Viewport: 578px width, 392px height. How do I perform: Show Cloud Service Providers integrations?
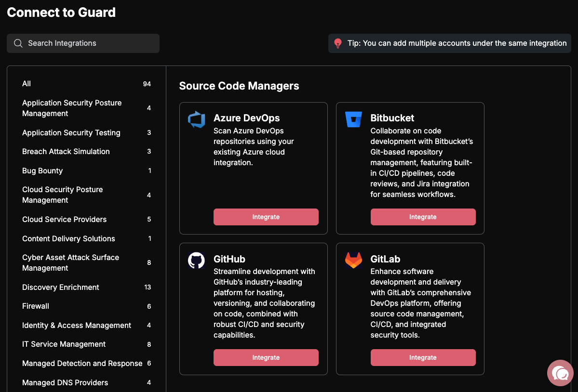click(86, 220)
